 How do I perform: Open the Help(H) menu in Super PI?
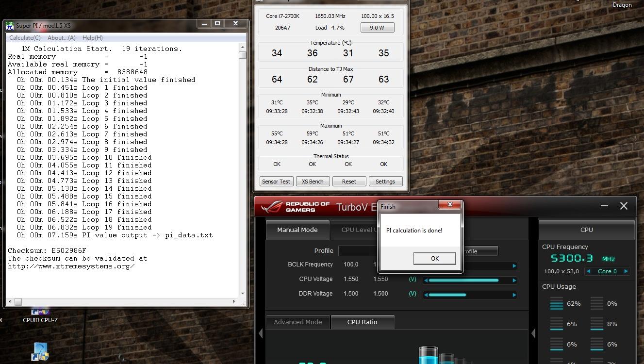93,38
